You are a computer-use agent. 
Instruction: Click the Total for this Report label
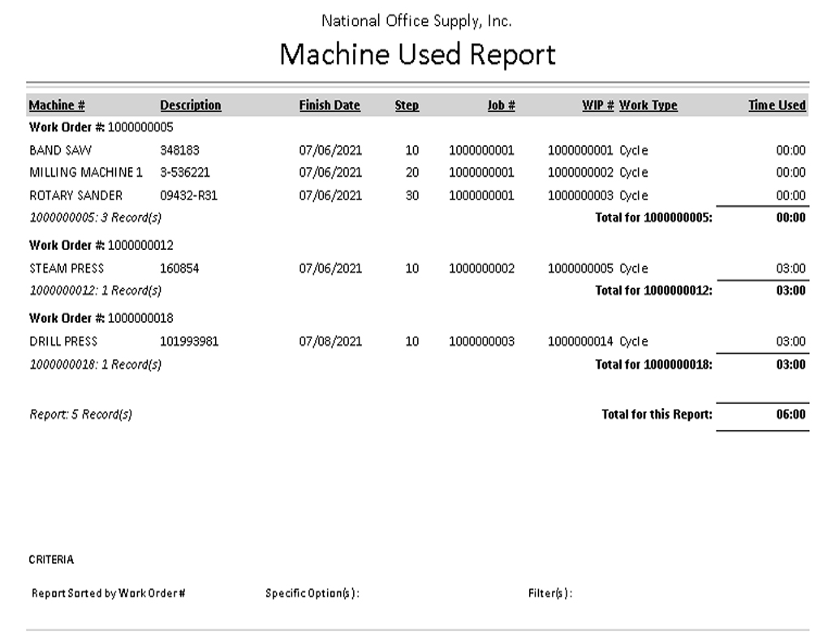(x=657, y=415)
